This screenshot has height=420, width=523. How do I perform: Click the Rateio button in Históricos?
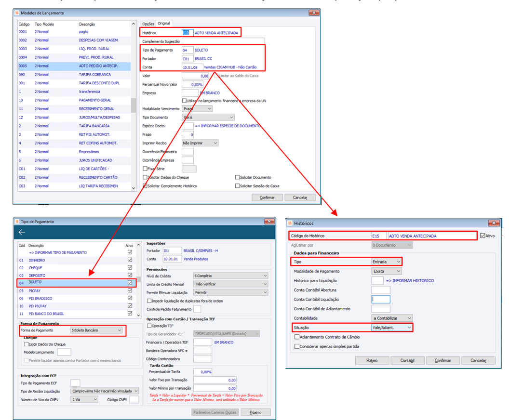click(x=372, y=360)
